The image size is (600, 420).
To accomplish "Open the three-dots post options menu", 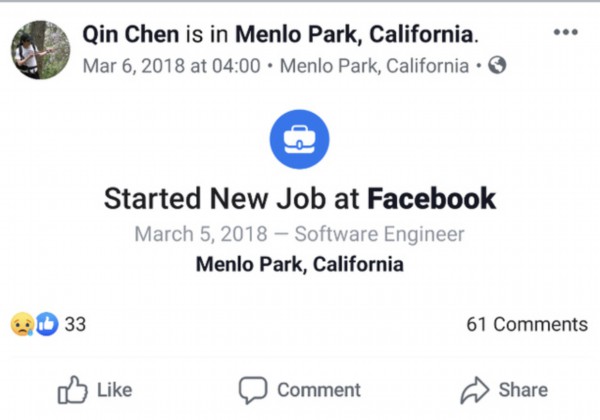I will click(565, 32).
